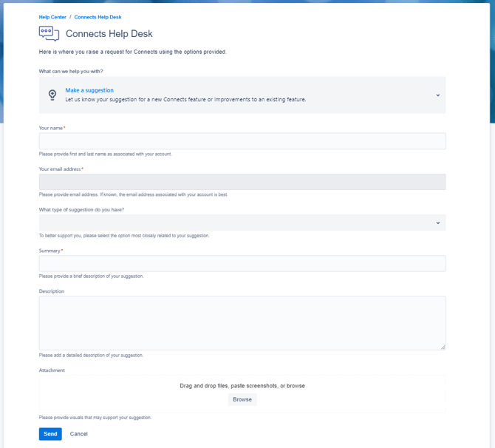This screenshot has width=495, height=448.
Task: Click inside the Description text area
Action: click(x=242, y=323)
